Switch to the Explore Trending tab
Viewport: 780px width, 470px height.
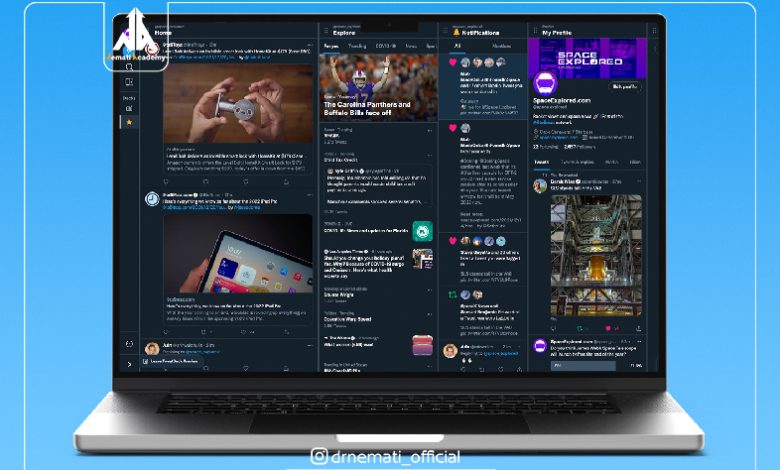pos(357,46)
